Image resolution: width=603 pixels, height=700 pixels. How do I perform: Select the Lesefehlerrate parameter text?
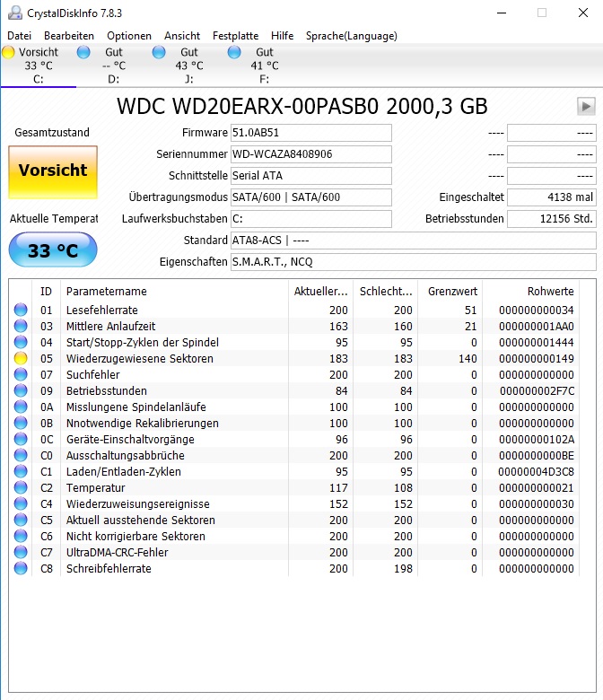pos(101,310)
